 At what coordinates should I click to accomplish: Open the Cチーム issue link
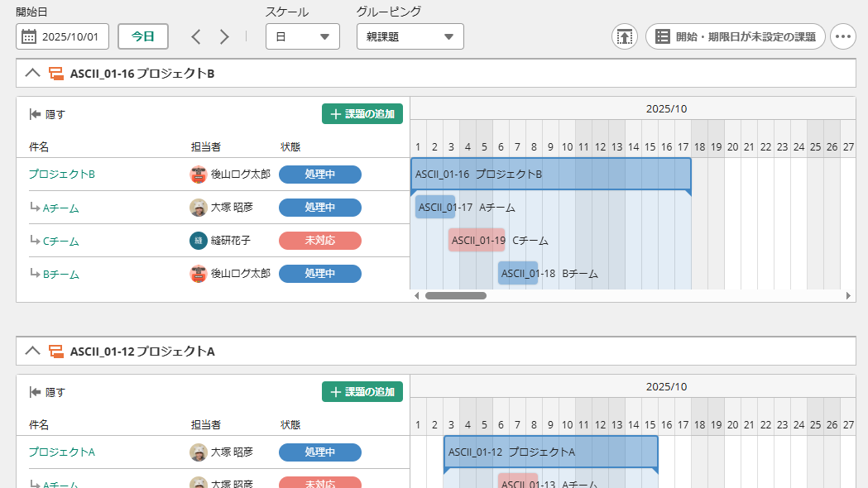(60, 241)
